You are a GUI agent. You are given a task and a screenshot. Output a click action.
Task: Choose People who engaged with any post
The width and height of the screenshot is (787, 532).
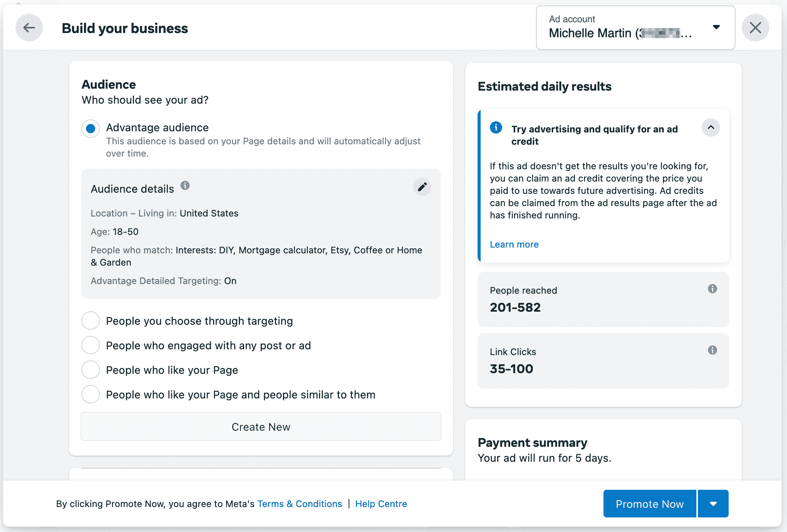point(90,345)
